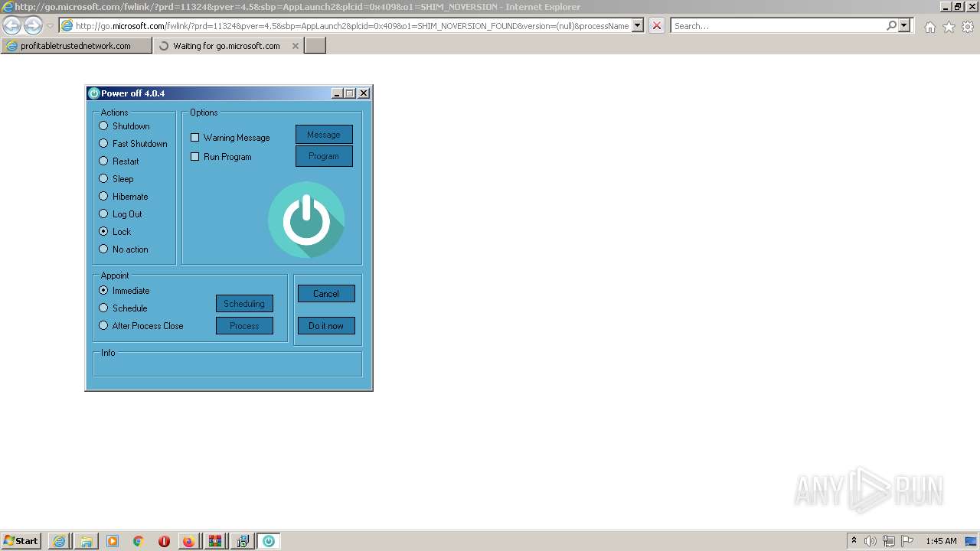Screen dimensions: 980x551
Task: Pick the Log Out action
Action: pos(120,214)
